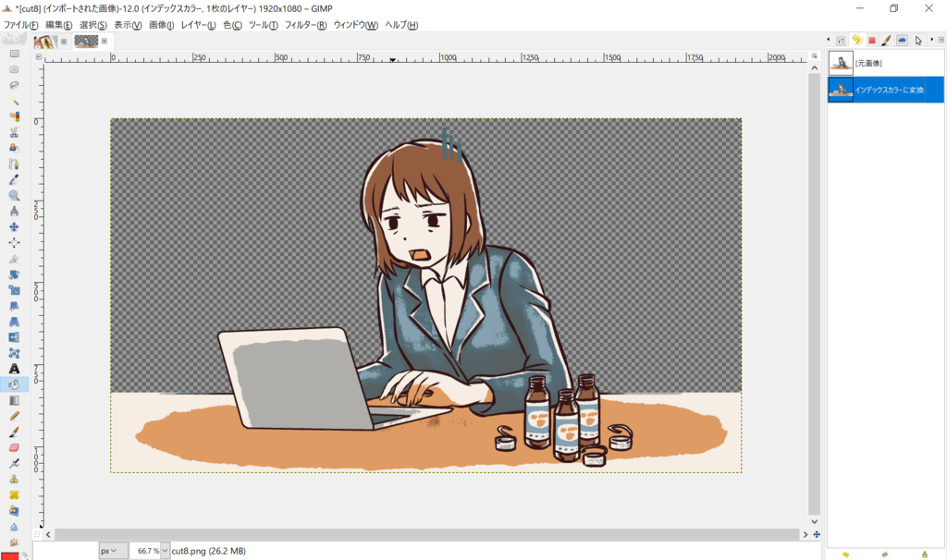Open the brushes dockable tab
947x560 pixels.
[x=886, y=41]
